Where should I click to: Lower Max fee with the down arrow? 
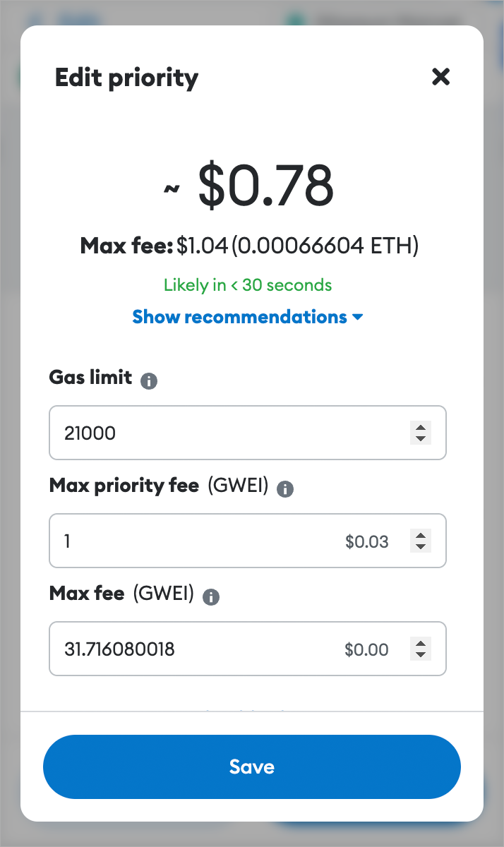(421, 654)
